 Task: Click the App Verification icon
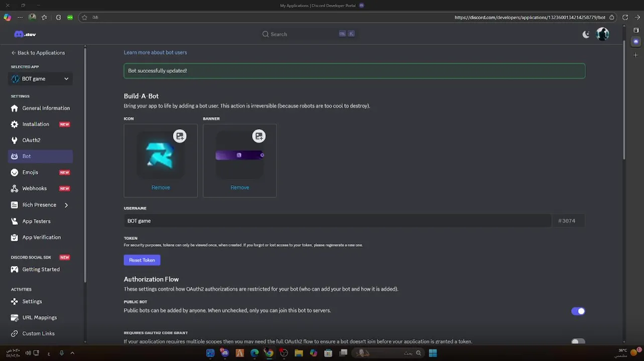coord(15,237)
